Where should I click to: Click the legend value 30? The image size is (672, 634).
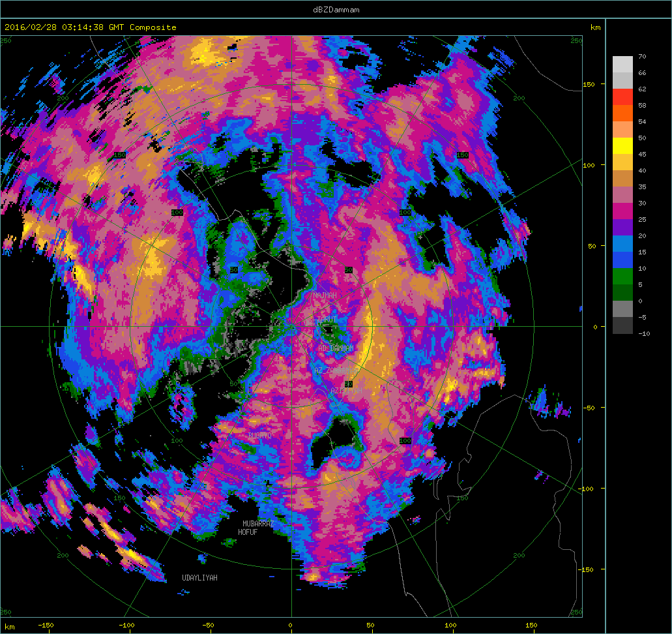[x=642, y=203]
